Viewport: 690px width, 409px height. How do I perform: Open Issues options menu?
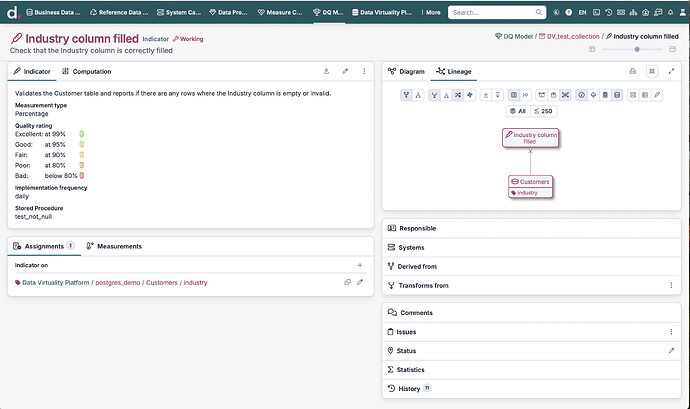671,332
